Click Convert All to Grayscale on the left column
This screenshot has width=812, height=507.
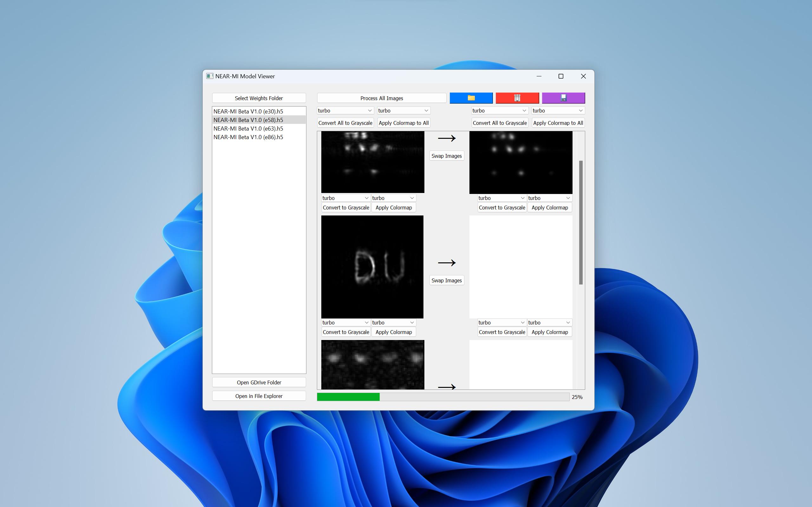(345, 123)
